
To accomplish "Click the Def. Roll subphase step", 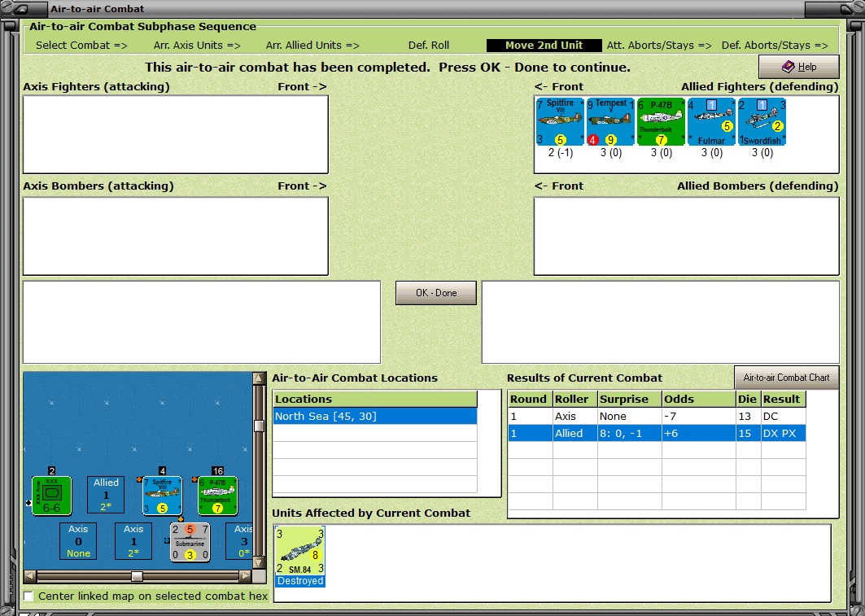I will (429, 46).
